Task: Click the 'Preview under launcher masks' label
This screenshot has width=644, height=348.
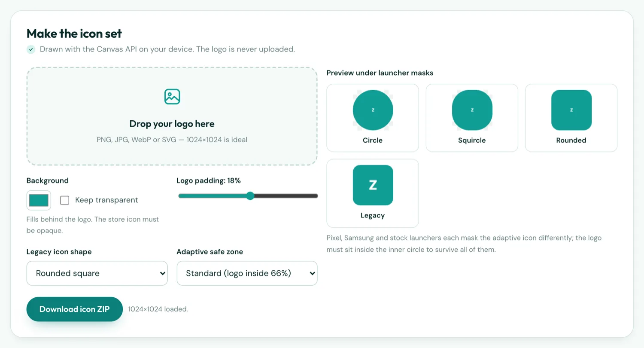Action: [x=380, y=73]
